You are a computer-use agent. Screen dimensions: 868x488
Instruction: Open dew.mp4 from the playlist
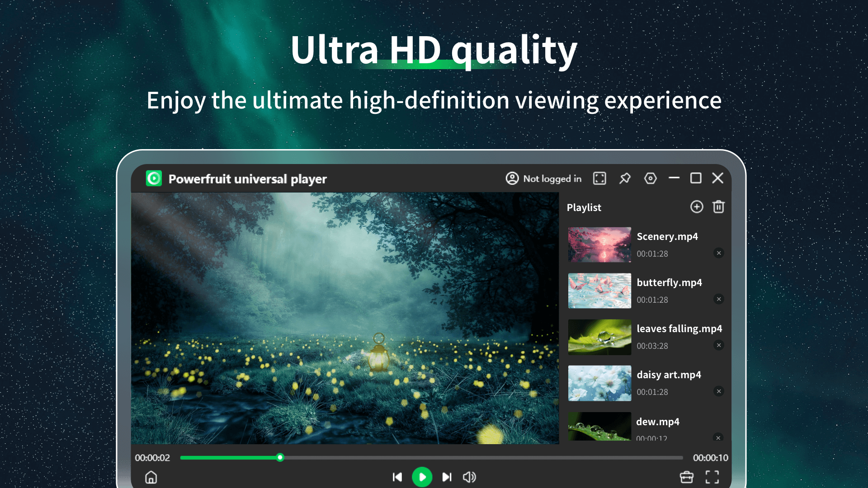(x=657, y=422)
